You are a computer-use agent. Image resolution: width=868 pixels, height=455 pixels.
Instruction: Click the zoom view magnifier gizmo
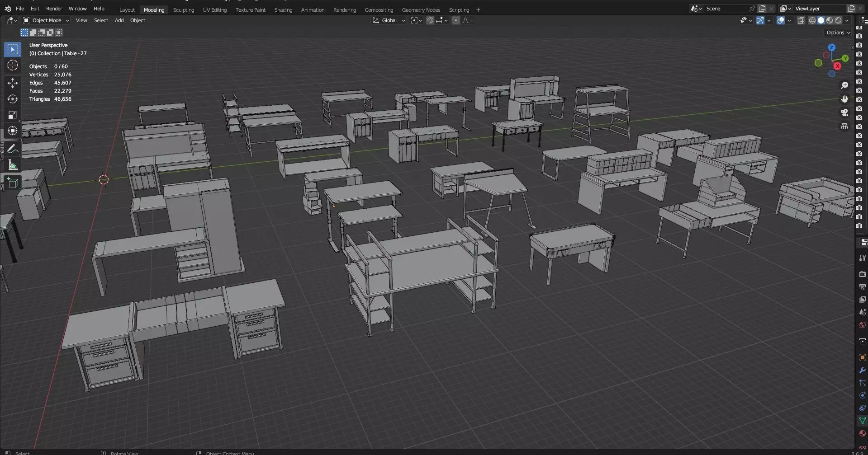[x=844, y=85]
